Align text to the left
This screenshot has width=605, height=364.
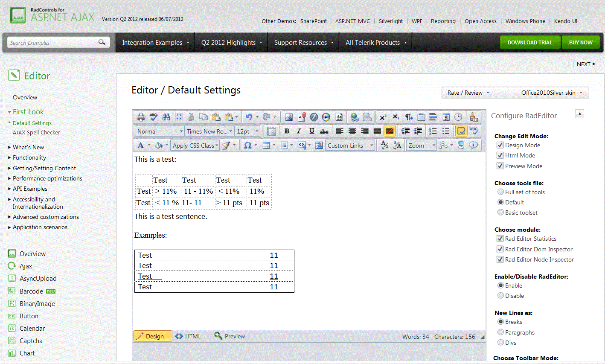[340, 131]
